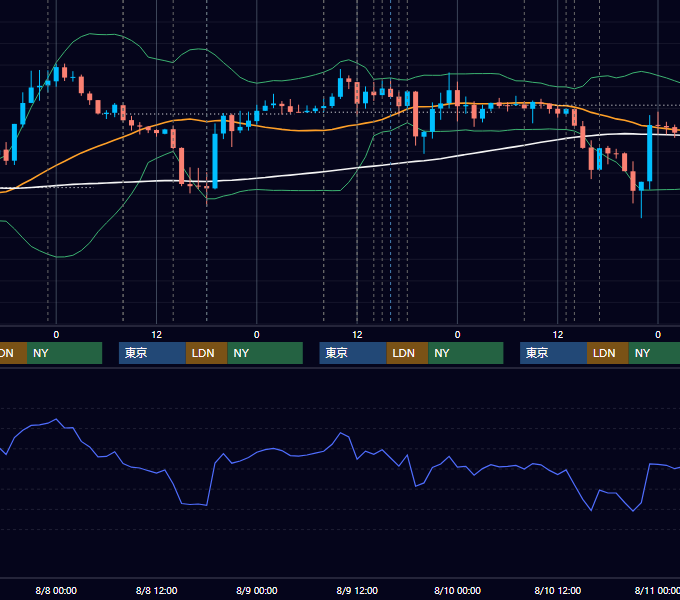Select LDN session after 8/8 12 mark
Viewport: 680px width, 600px height.
206,353
